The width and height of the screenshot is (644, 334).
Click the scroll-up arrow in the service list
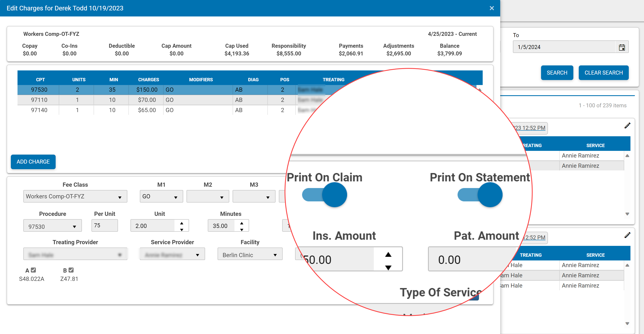click(x=628, y=155)
